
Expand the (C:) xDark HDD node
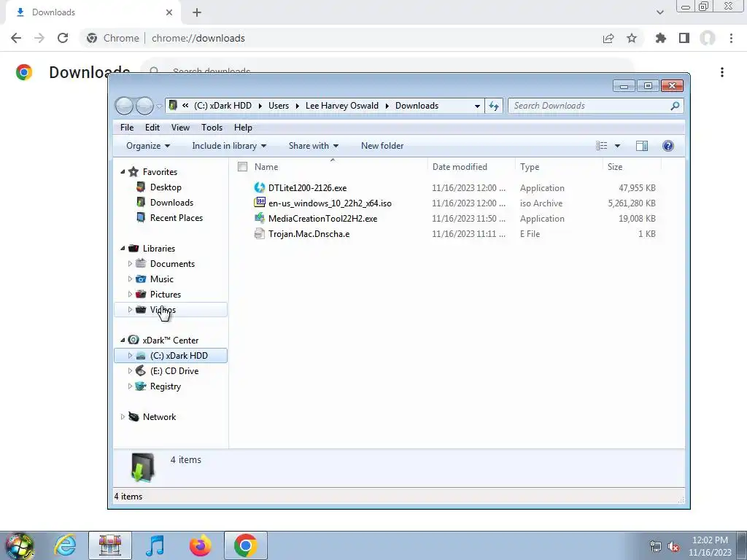click(x=130, y=355)
